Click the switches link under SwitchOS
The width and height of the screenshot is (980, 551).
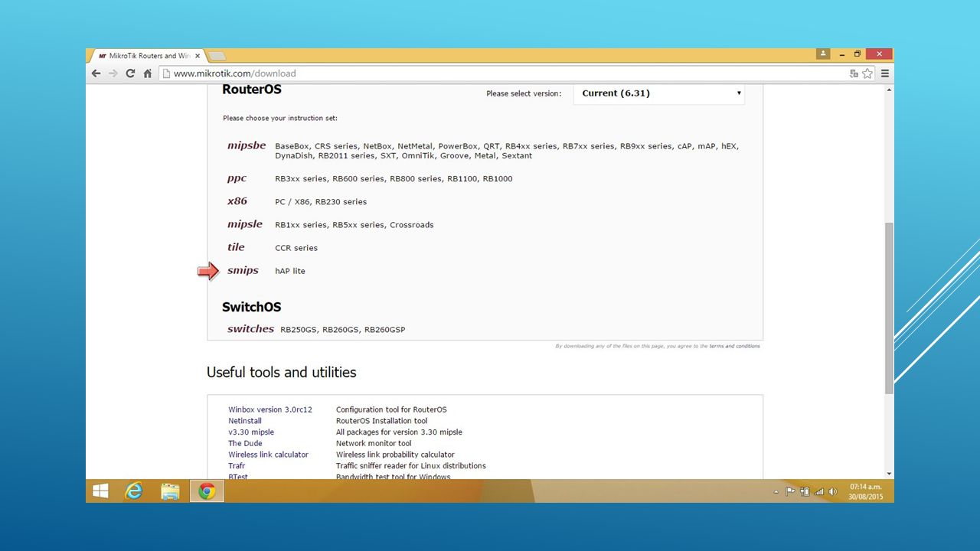tap(250, 329)
